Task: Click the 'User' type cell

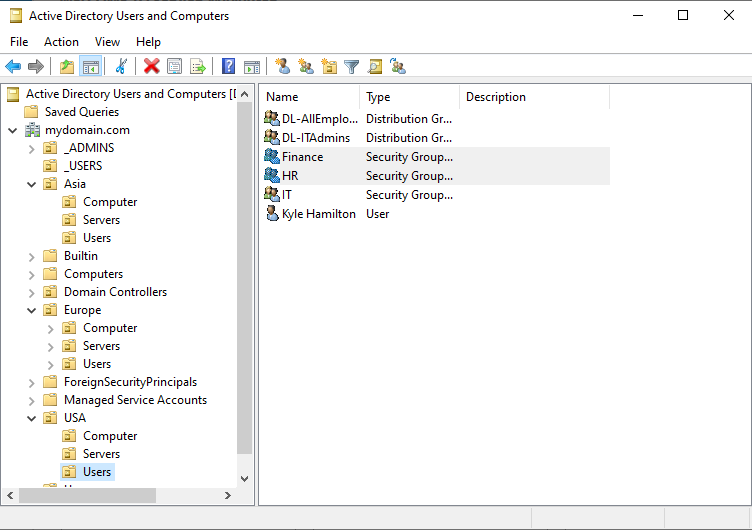Action: pyautogui.click(x=377, y=214)
